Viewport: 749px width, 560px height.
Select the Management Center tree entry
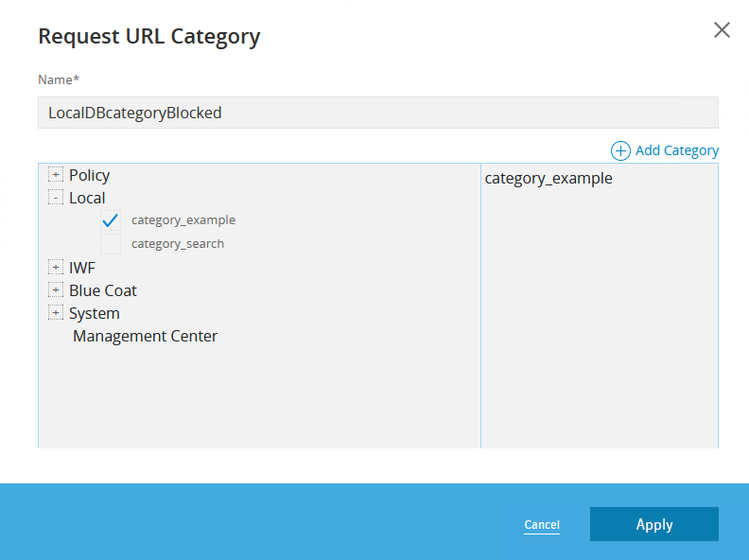(145, 336)
